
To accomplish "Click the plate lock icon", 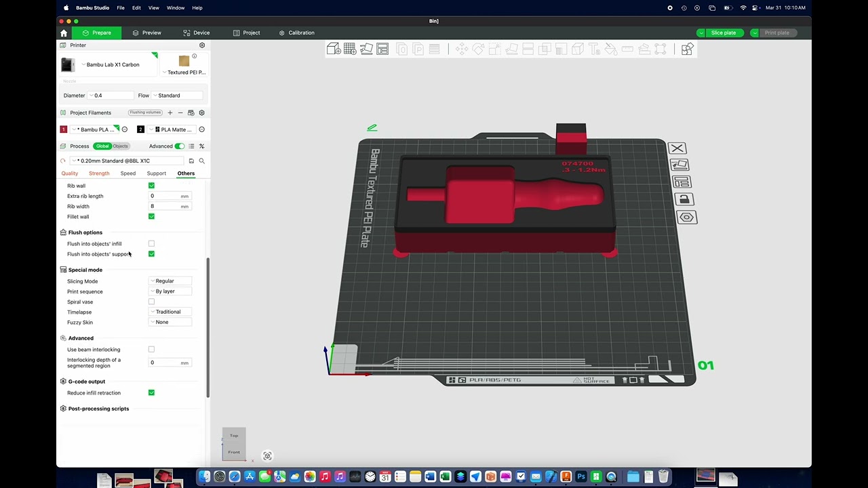I will (x=684, y=199).
